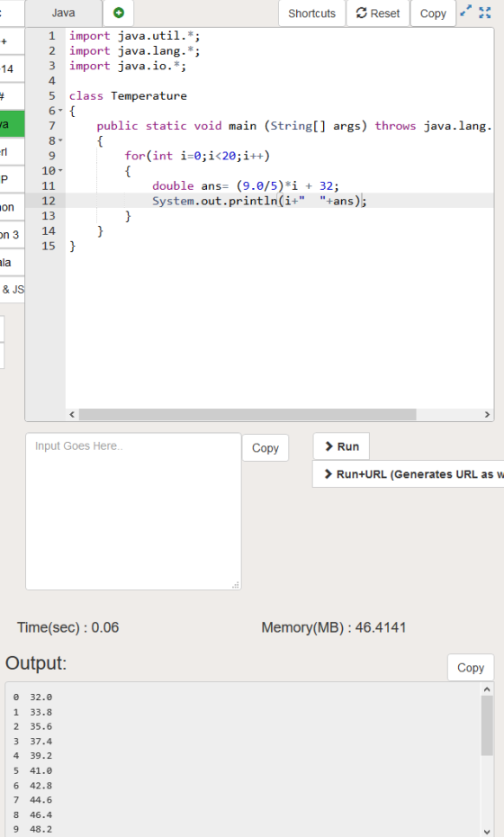Click line number 12 in the gutter

(49, 201)
